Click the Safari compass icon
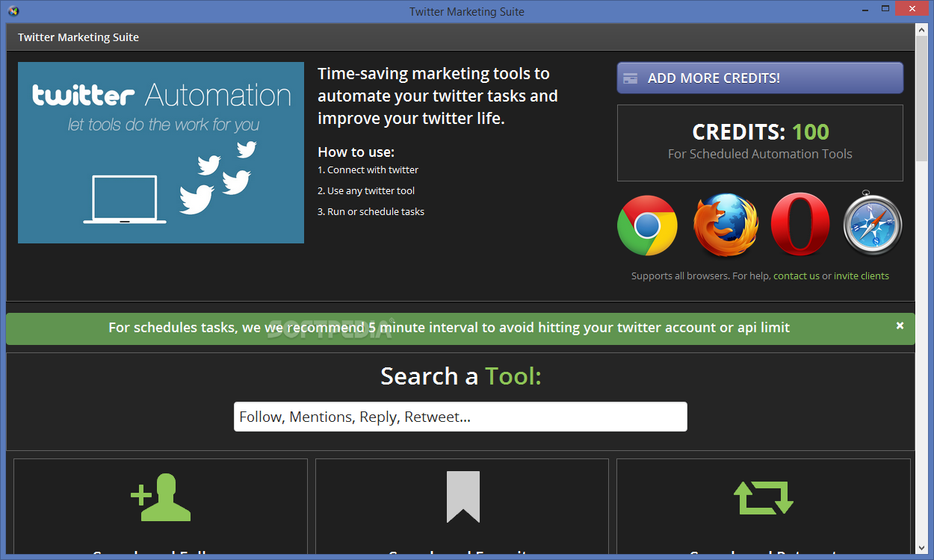934x560 pixels. click(x=873, y=223)
